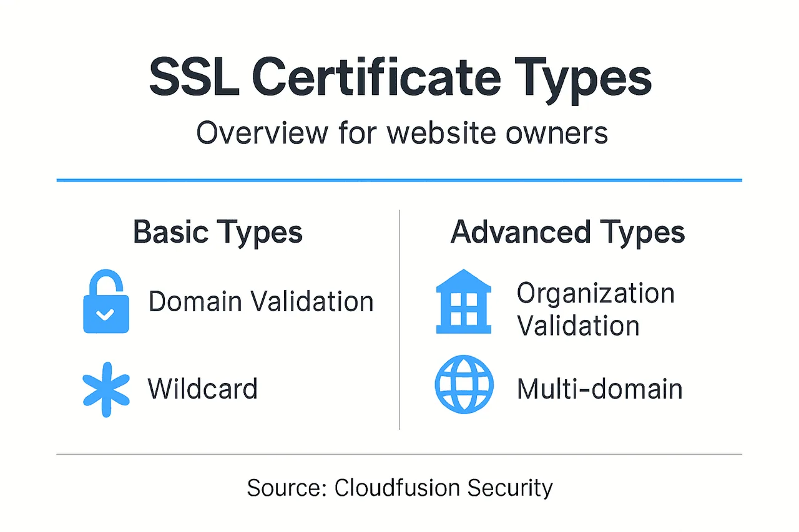Click the asterisk icon beside Wildcard
This screenshot has height=532, width=799.
point(106,389)
